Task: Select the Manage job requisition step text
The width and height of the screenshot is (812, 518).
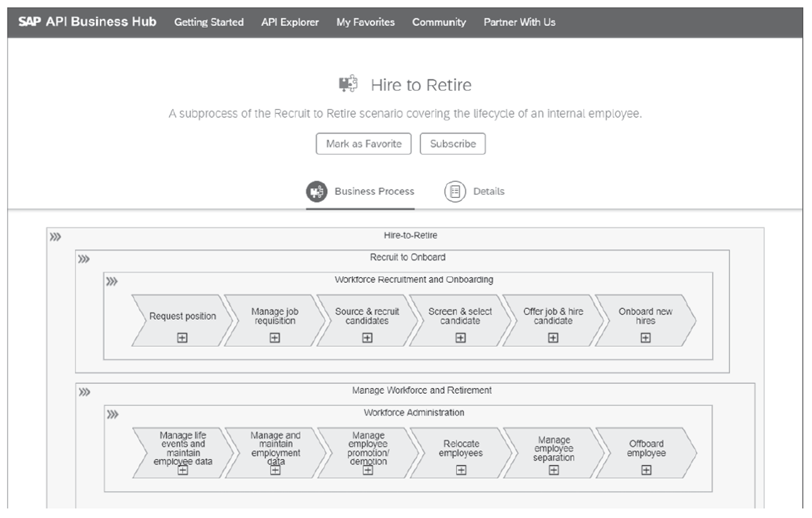Action: (275, 316)
